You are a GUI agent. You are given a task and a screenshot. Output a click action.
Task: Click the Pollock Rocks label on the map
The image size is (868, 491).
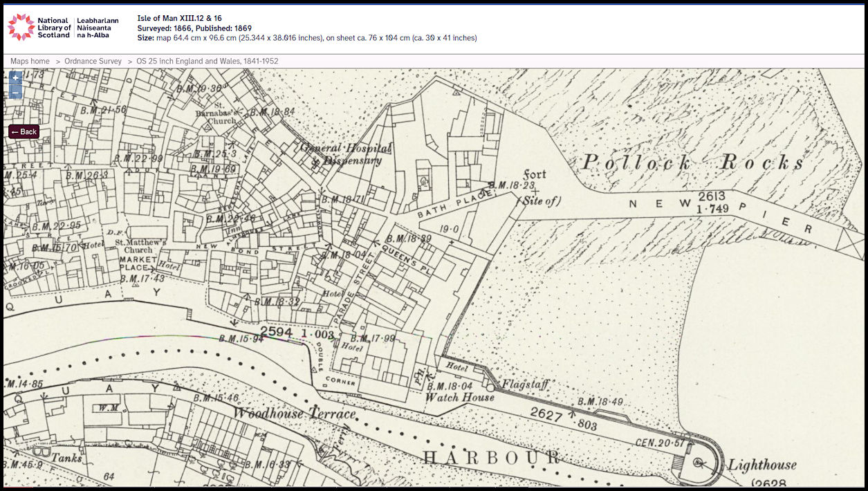pos(693,163)
